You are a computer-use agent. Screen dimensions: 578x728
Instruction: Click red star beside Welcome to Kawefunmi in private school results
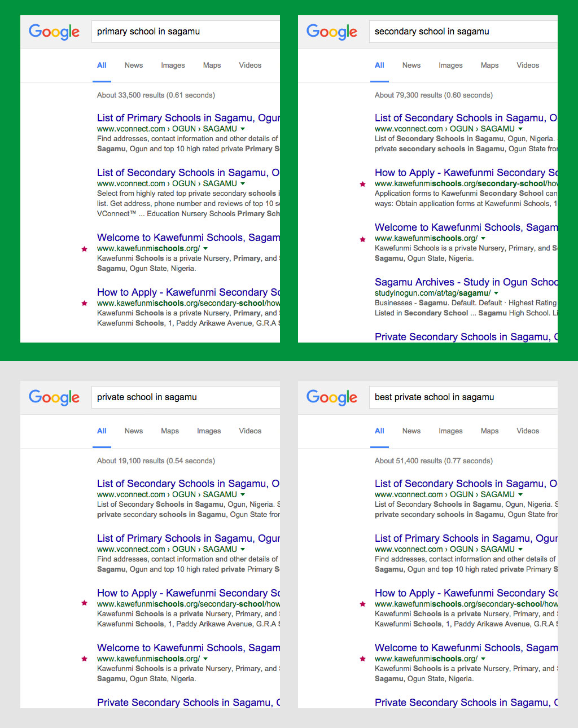pos(85,659)
